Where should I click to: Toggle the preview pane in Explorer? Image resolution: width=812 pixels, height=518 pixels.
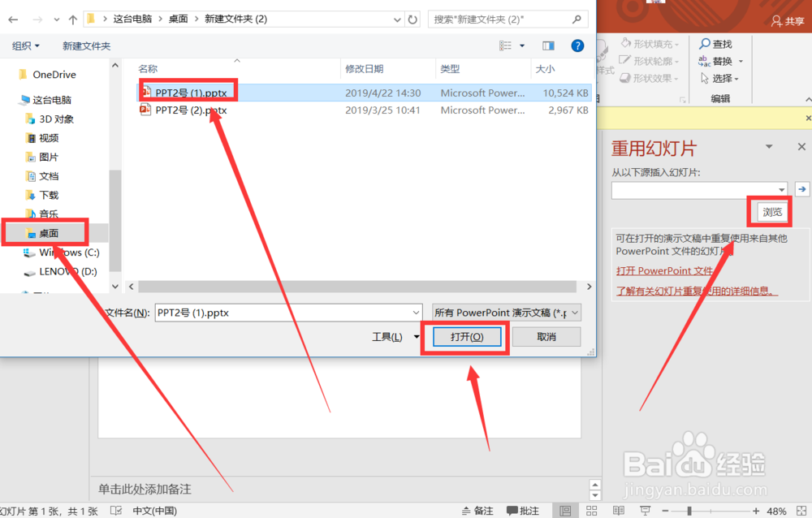547,45
